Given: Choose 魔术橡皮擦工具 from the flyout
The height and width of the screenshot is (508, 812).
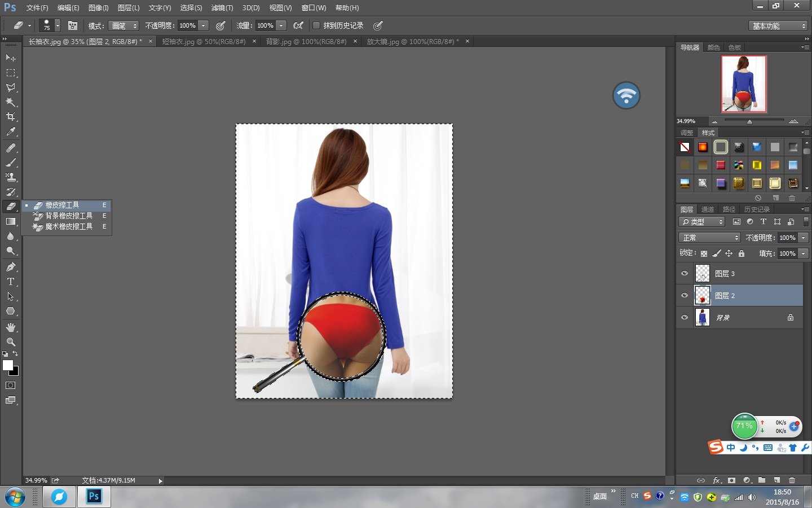Looking at the screenshot, I should (69, 226).
